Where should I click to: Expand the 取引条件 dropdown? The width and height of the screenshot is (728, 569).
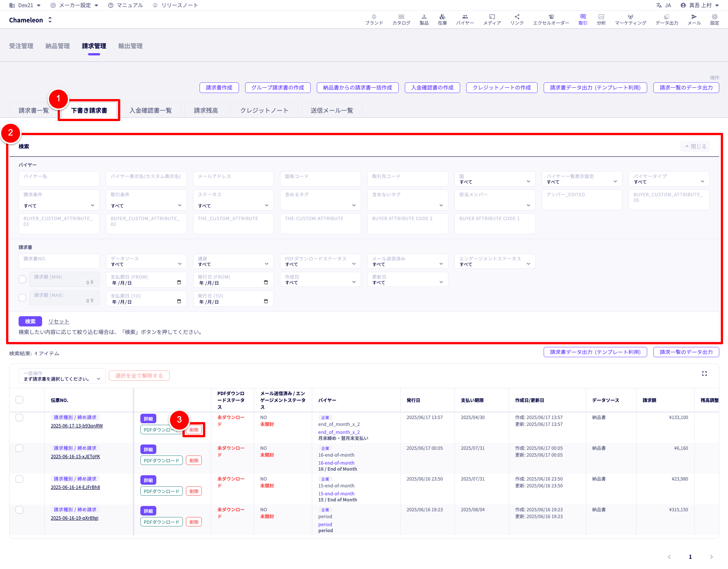pyautogui.click(x=146, y=200)
